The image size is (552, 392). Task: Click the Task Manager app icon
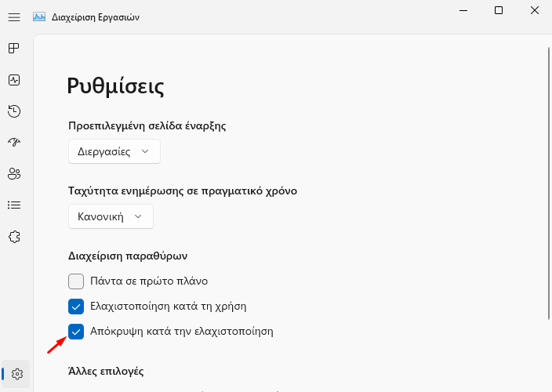pos(39,17)
